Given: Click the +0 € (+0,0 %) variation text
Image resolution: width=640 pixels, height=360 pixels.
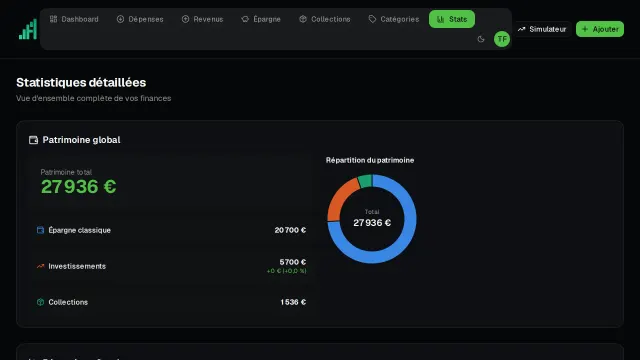Looking at the screenshot, I should 287,271.
